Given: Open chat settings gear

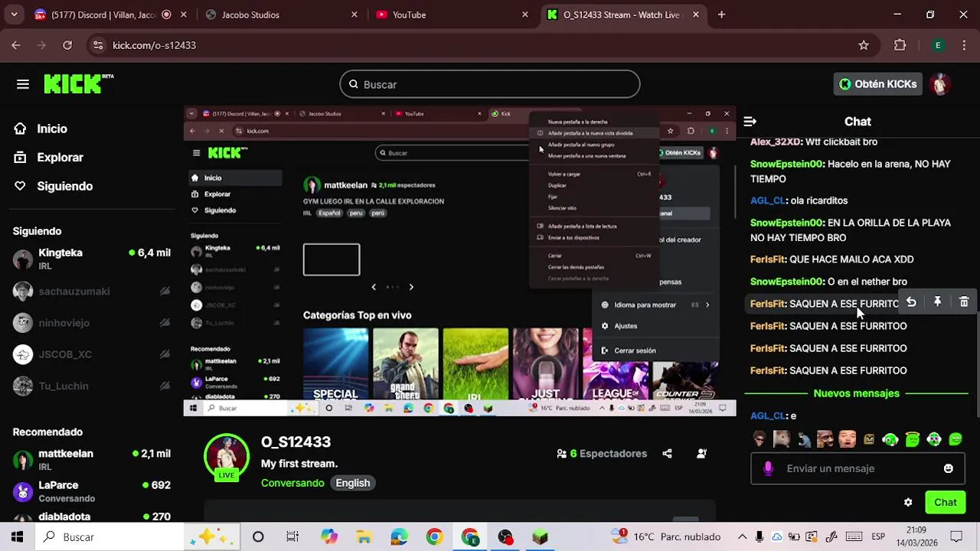Looking at the screenshot, I should [908, 503].
